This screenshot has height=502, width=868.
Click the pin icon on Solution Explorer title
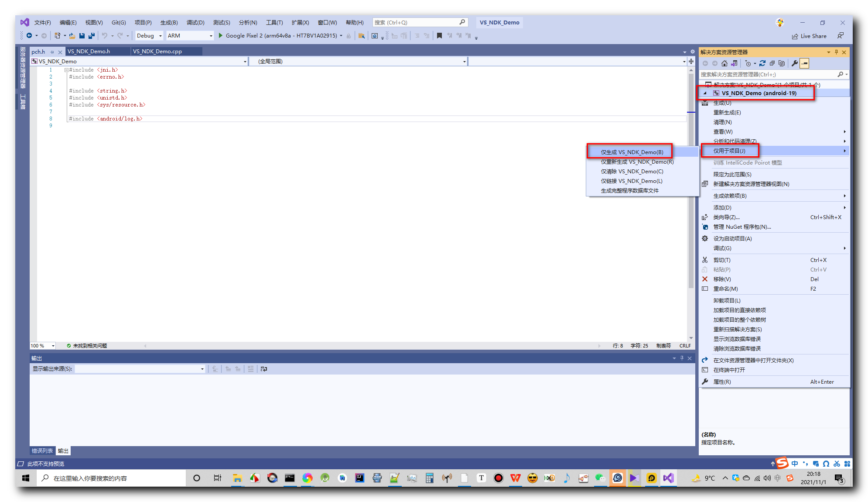point(836,52)
